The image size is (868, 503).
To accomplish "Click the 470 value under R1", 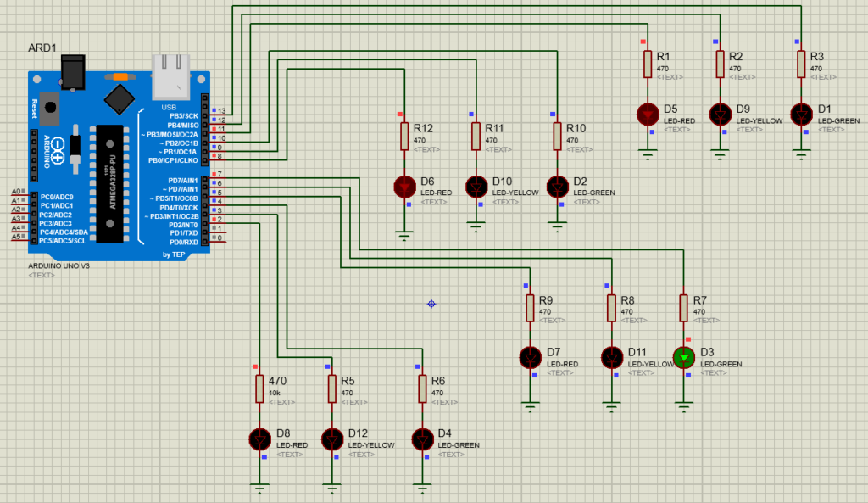I will point(663,69).
